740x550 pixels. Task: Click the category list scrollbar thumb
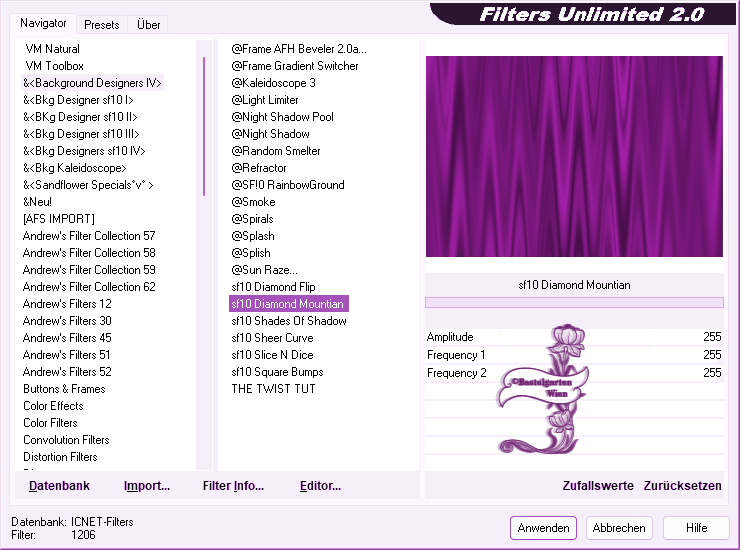204,126
